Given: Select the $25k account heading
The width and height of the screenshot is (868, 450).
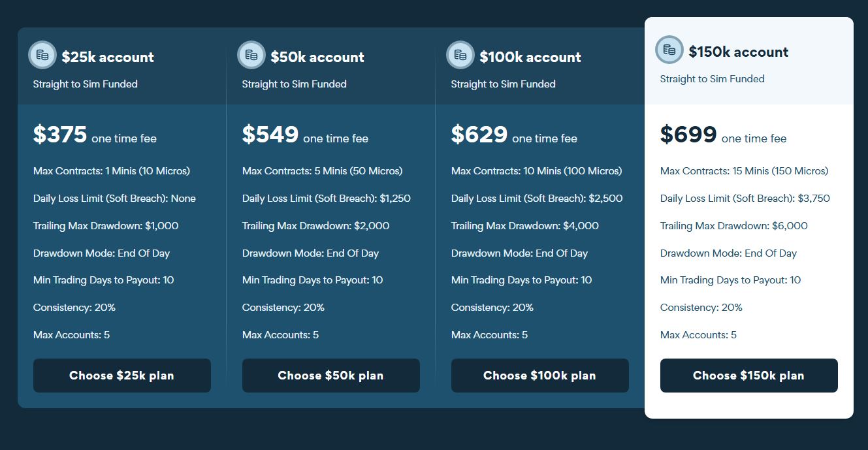Looking at the screenshot, I should (108, 57).
